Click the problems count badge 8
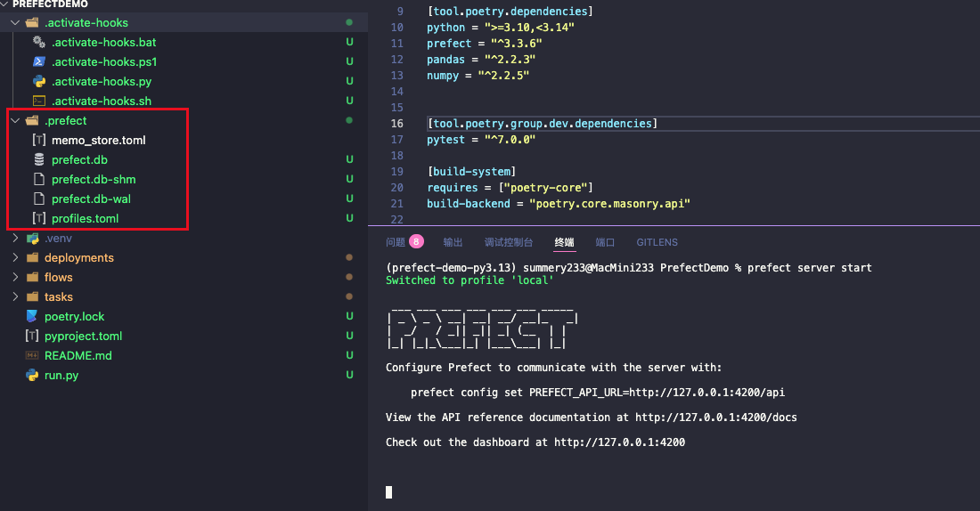980x511 pixels. click(416, 242)
